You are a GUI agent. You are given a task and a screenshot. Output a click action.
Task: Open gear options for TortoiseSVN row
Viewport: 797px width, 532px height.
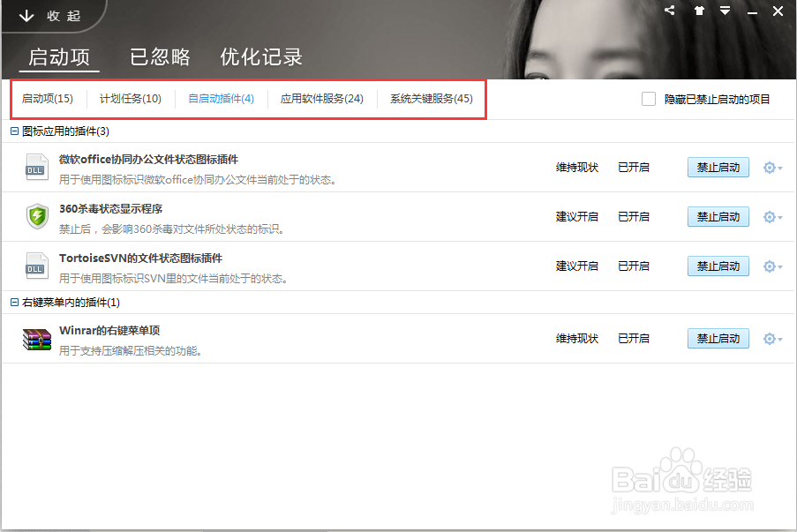772,266
